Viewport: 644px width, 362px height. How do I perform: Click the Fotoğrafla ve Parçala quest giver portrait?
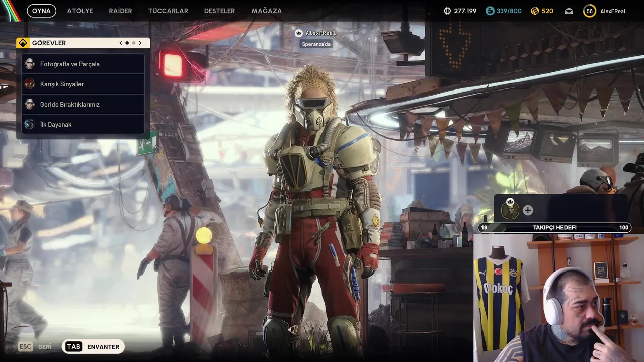click(x=30, y=64)
